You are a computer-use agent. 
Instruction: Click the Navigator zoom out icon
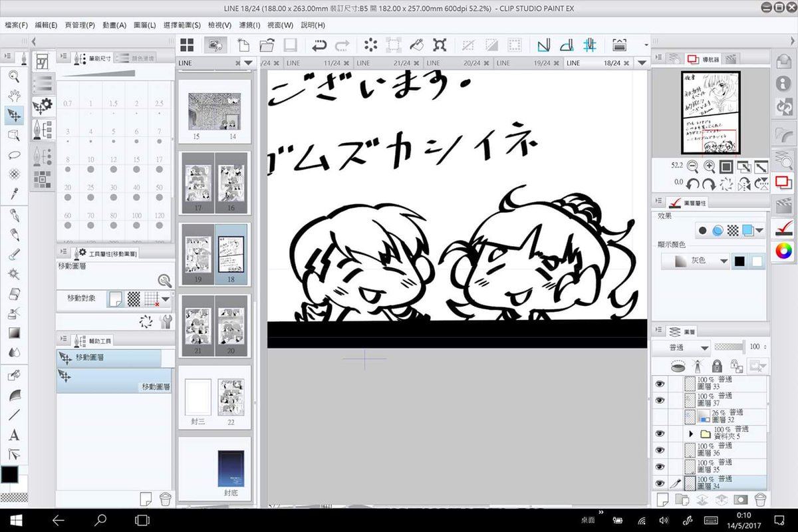(693, 166)
